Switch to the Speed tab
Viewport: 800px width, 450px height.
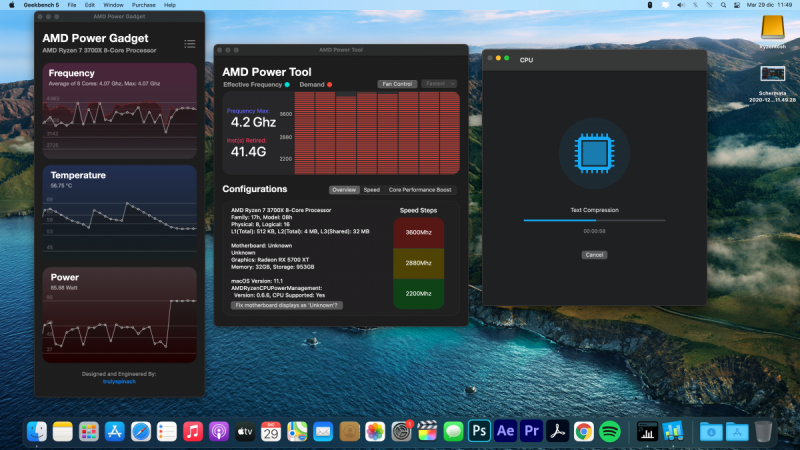coord(371,189)
